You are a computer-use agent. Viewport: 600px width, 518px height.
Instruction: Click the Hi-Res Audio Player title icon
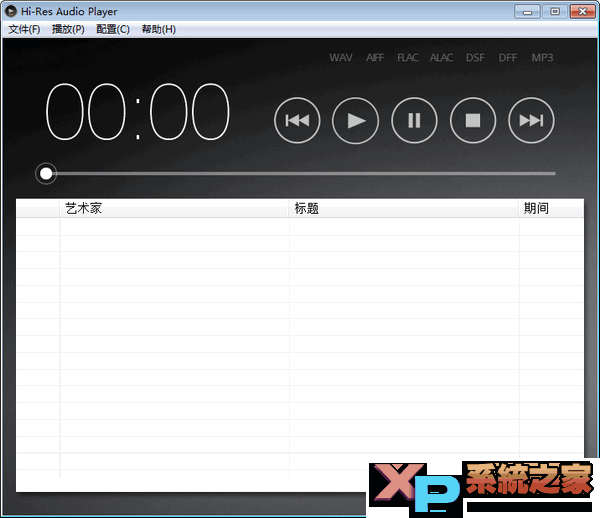pos(11,11)
